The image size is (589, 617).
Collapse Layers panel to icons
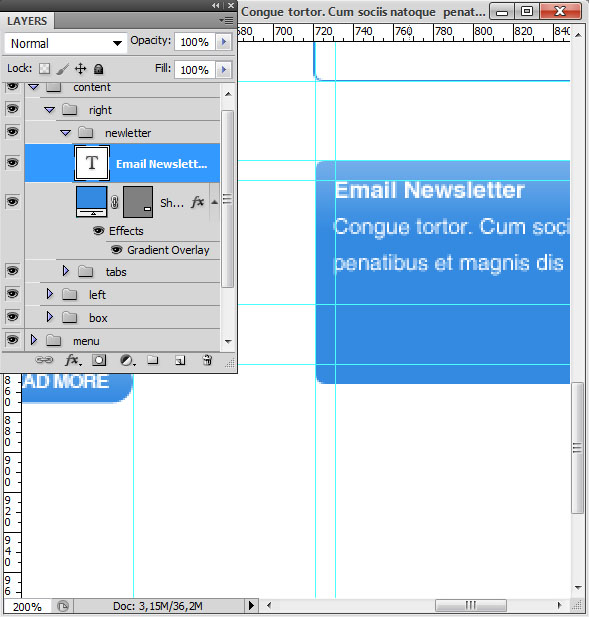216,5
